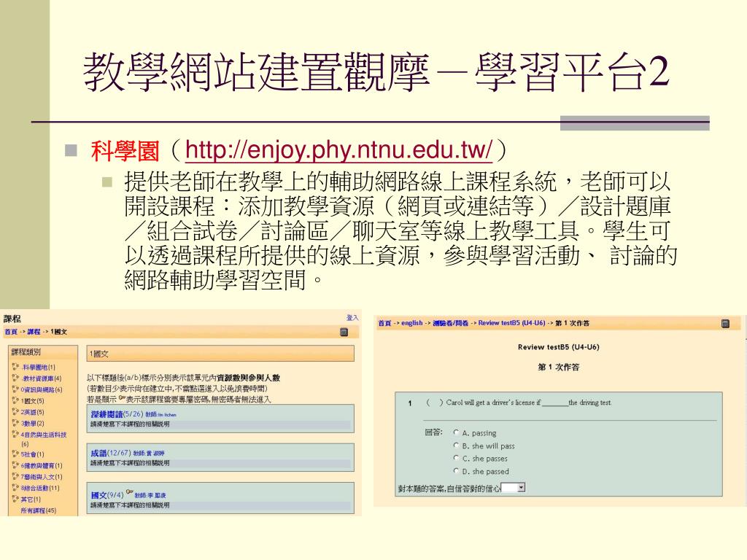Viewport: 747px width, 560px height.
Task: Select answer D. she passed
Action: coord(457,471)
